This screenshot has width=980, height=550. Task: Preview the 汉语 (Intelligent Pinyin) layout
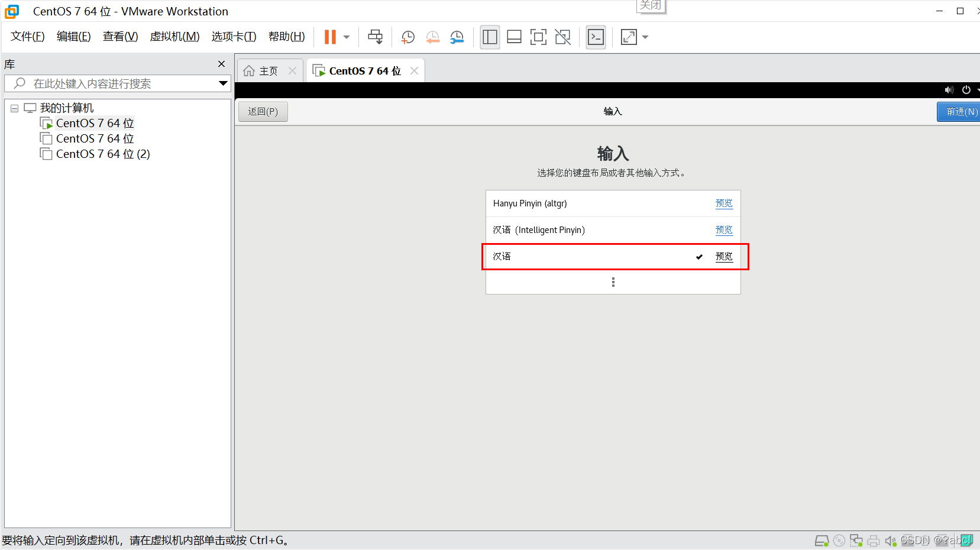click(724, 229)
